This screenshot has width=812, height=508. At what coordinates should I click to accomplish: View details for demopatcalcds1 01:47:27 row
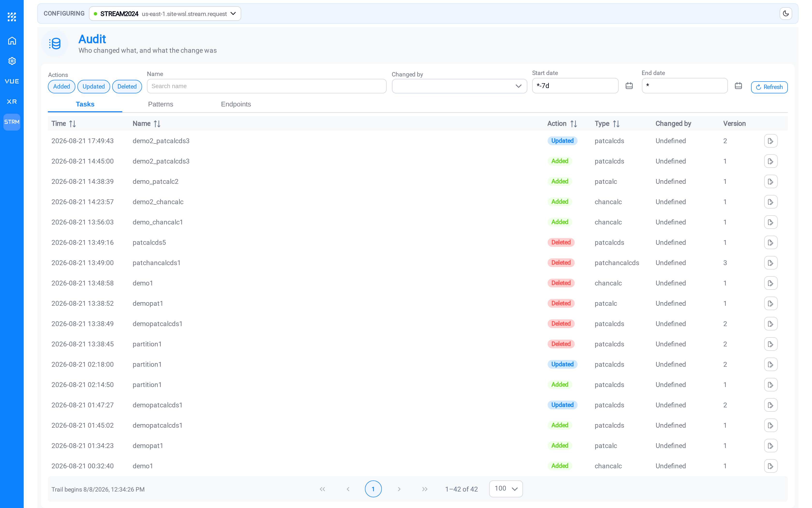click(x=771, y=405)
